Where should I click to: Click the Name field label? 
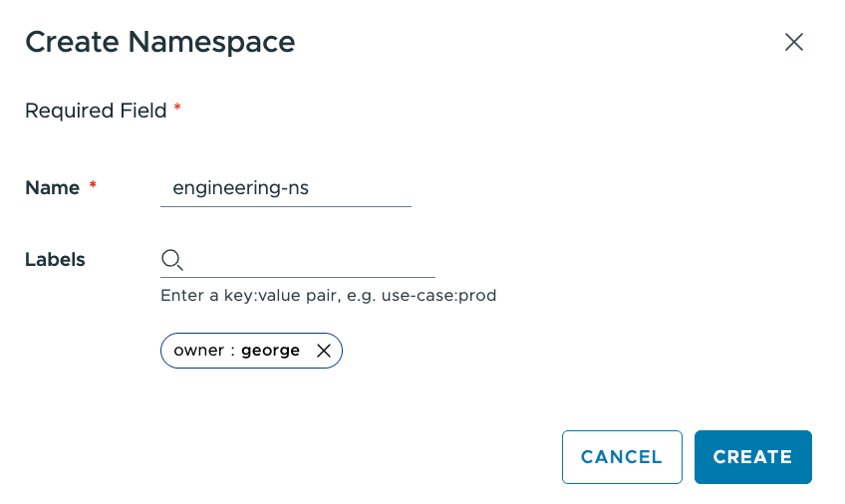tap(52, 188)
